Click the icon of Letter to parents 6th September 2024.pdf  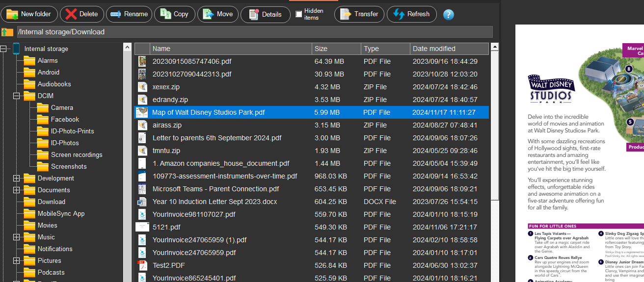(142, 138)
